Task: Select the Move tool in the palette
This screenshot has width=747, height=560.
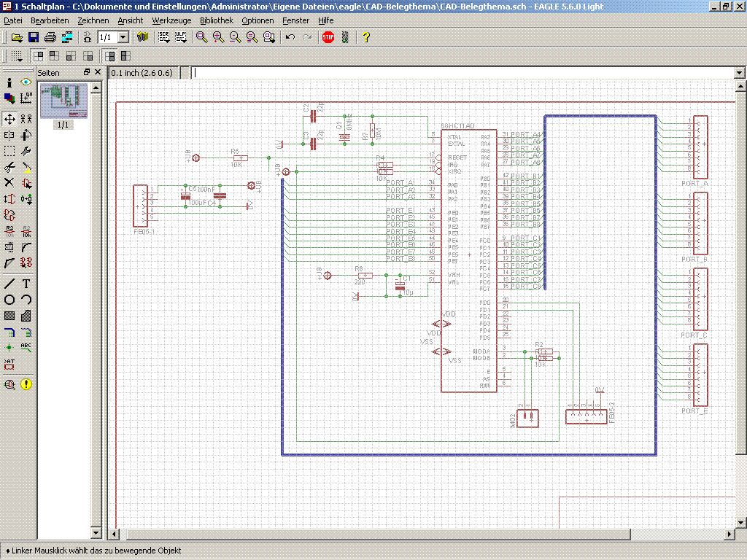Action: click(9, 118)
